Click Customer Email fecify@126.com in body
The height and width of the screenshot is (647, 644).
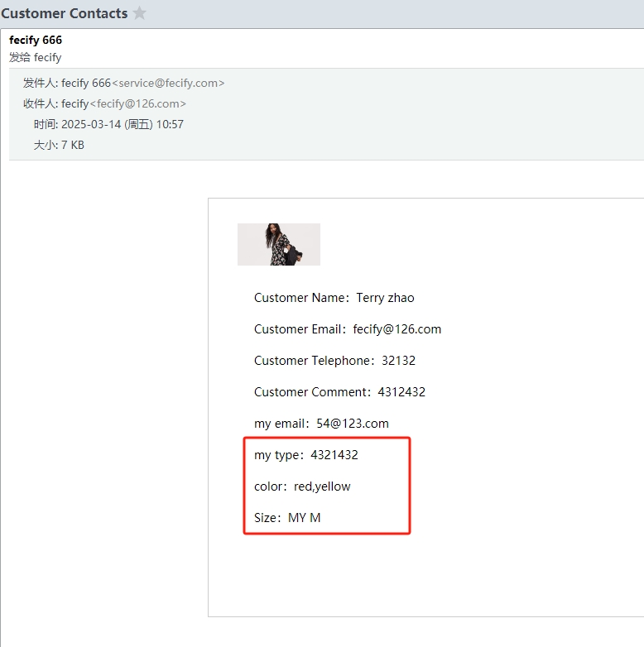(397, 328)
